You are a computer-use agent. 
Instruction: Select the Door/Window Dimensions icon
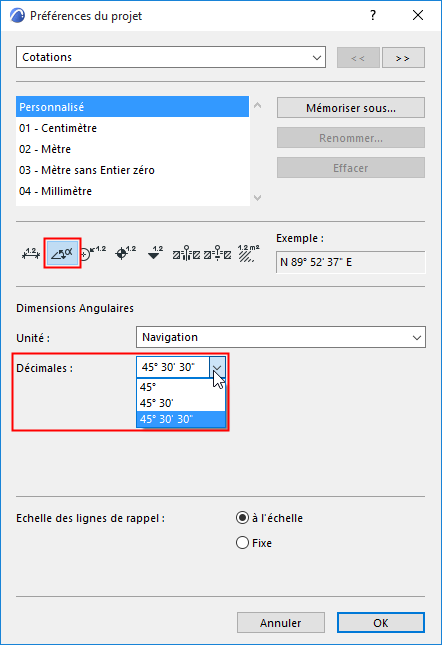point(186,254)
